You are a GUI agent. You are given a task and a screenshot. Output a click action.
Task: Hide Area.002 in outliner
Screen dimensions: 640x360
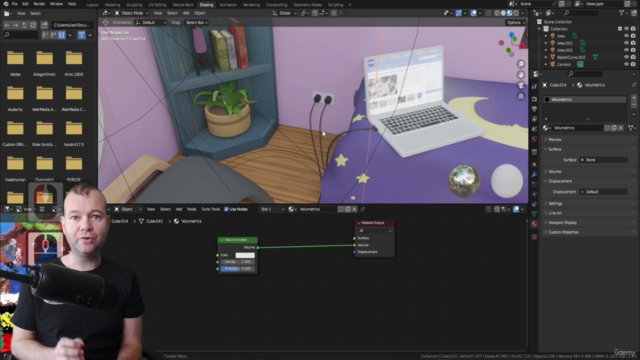[627, 50]
